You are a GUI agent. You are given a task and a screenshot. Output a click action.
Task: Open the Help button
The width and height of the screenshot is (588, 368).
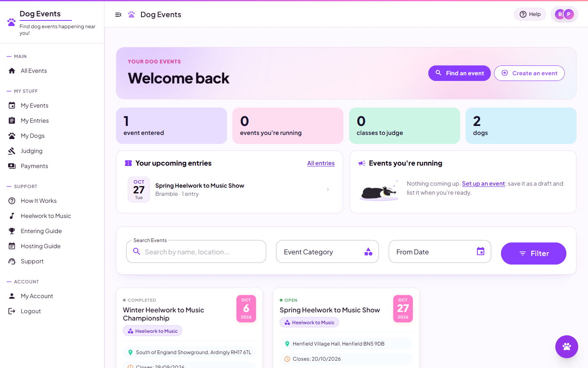point(530,14)
